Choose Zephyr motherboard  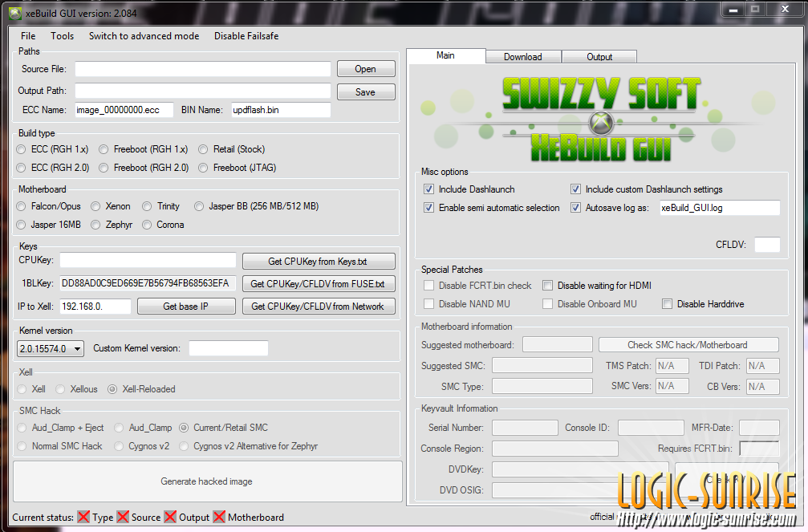coord(112,225)
